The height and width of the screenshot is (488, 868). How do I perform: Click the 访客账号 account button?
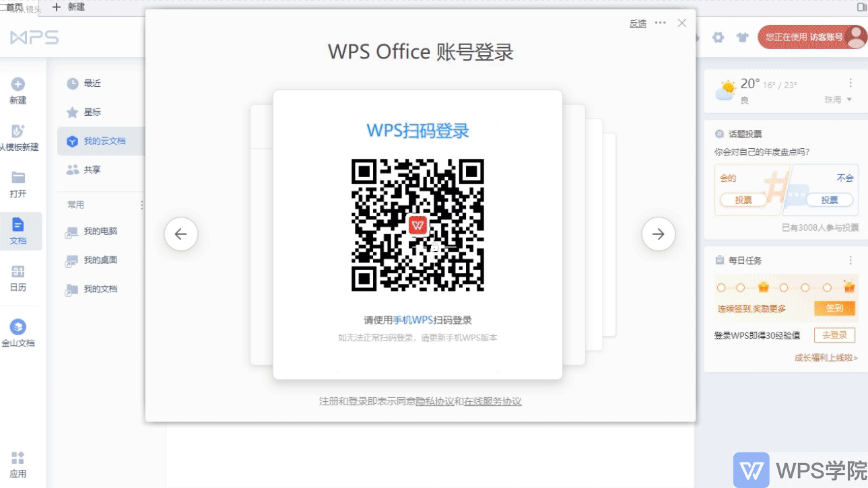tap(813, 38)
